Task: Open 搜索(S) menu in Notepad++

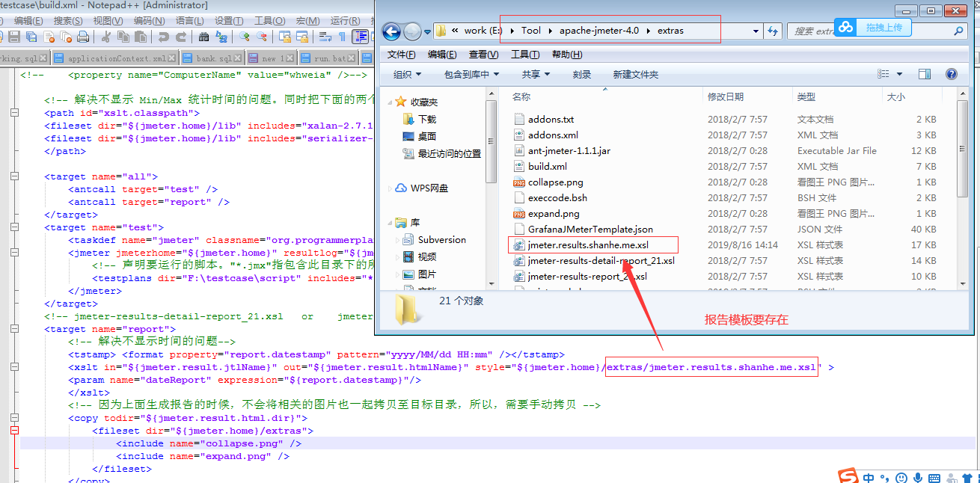Action: (68, 20)
